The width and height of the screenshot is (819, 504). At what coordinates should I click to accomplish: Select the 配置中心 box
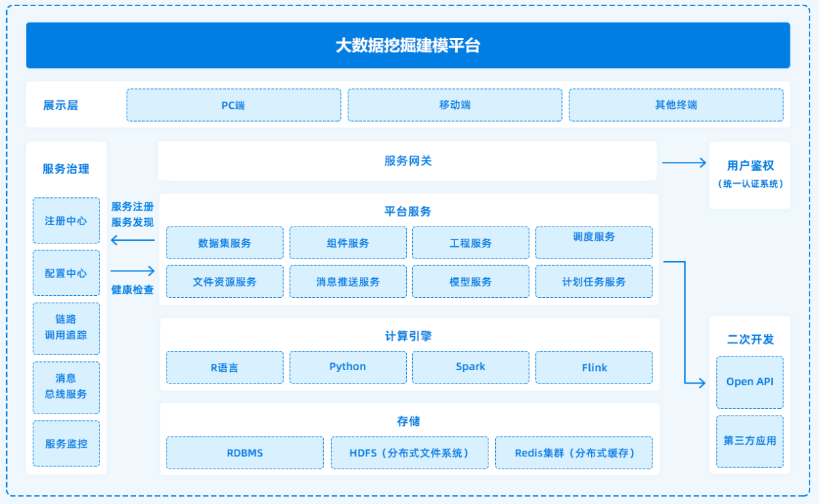(66, 273)
